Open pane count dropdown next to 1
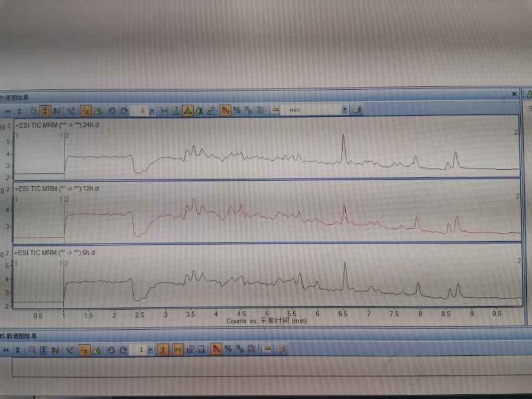 (x=150, y=350)
